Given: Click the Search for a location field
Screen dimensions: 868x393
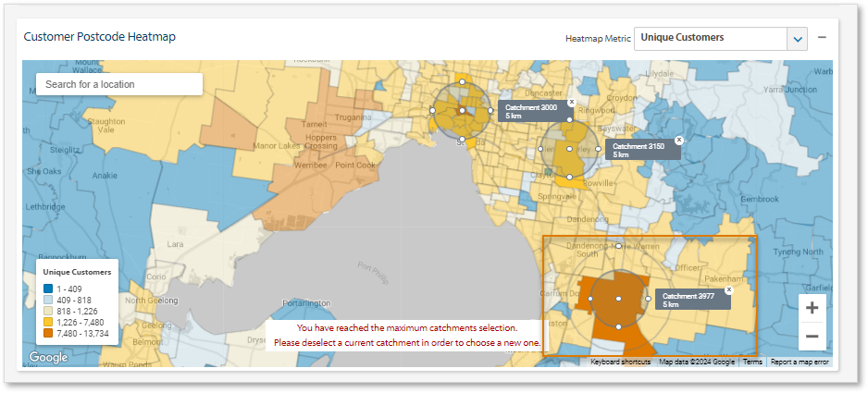Looking at the screenshot, I should click(x=118, y=84).
